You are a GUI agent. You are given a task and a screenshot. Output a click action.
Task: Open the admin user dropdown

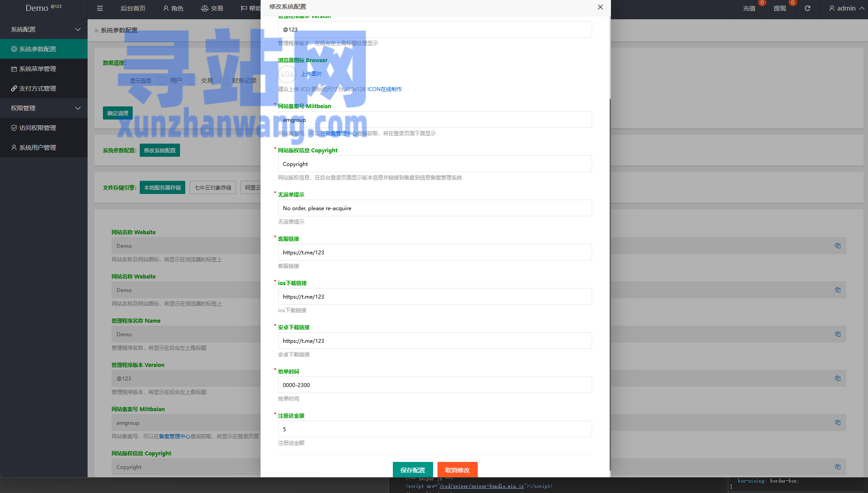(846, 8)
